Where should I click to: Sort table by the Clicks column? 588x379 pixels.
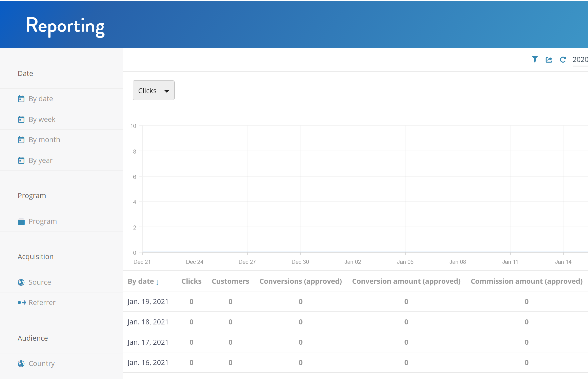[191, 281]
